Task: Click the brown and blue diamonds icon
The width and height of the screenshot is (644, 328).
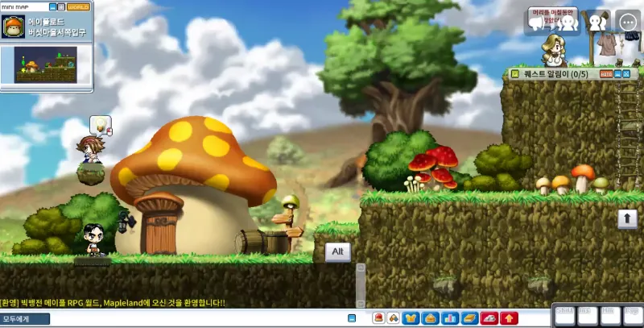Action: tap(394, 318)
